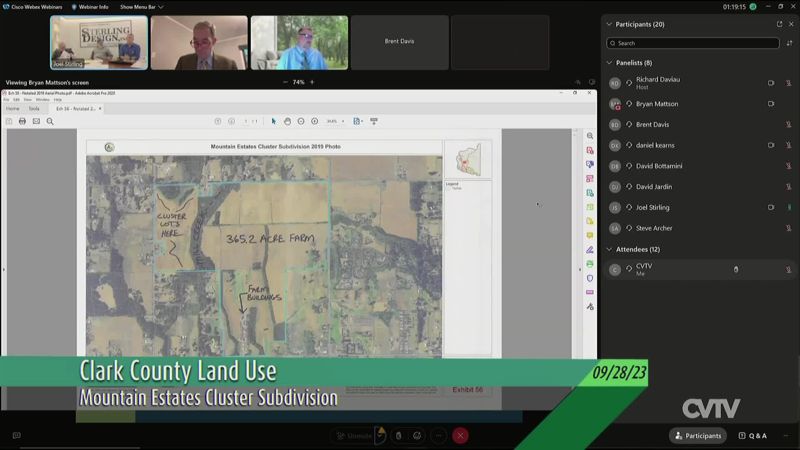Select the arrow Selection tool in Acrobat
800x450 pixels.
[273, 121]
